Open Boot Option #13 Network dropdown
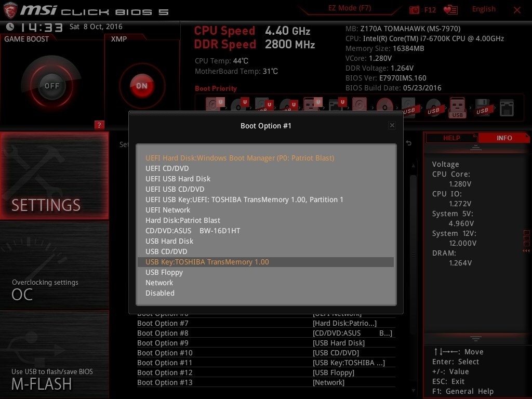This screenshot has width=532, height=399. click(328, 382)
